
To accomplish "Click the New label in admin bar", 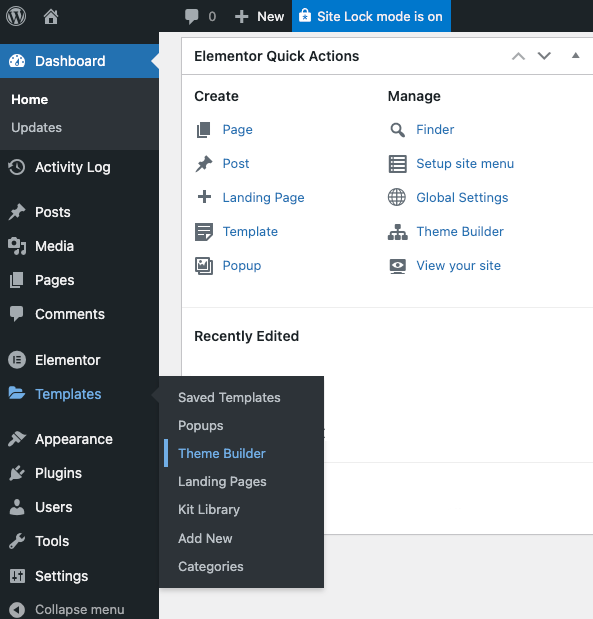I will point(270,17).
